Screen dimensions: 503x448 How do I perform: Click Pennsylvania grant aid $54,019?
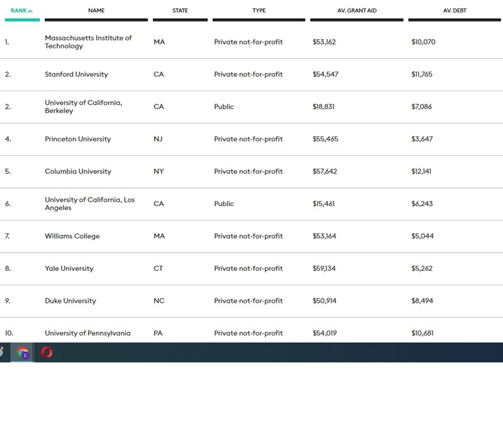click(324, 334)
